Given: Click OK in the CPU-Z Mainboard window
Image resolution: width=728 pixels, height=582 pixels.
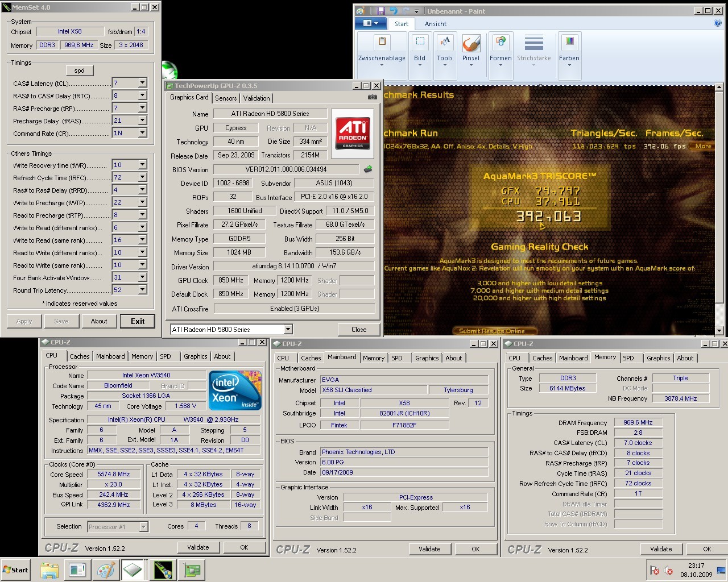Looking at the screenshot, I should pyautogui.click(x=475, y=549).
